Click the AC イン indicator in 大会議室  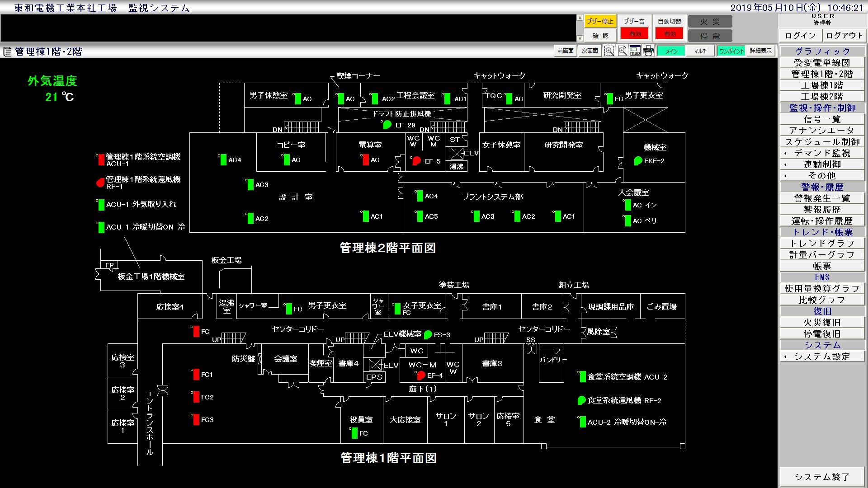[x=628, y=205]
